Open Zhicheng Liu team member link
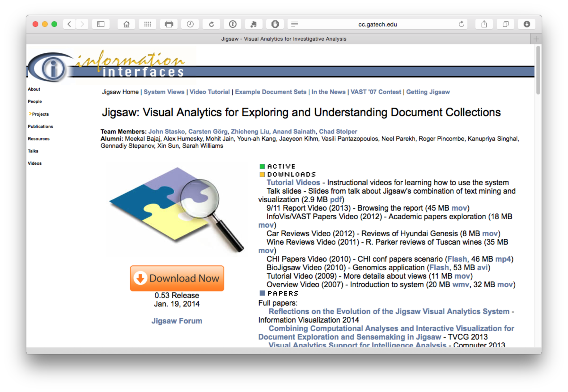 [x=250, y=131]
